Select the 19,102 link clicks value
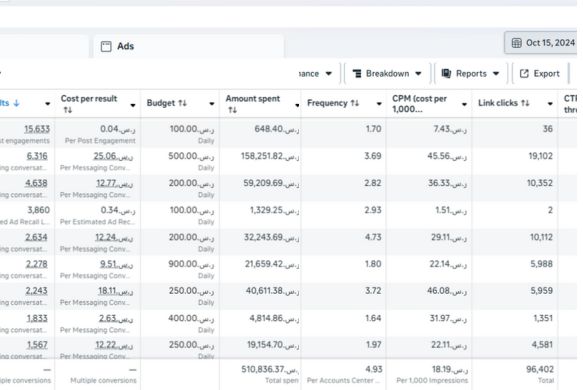This screenshot has height=390, width=583. [x=541, y=156]
